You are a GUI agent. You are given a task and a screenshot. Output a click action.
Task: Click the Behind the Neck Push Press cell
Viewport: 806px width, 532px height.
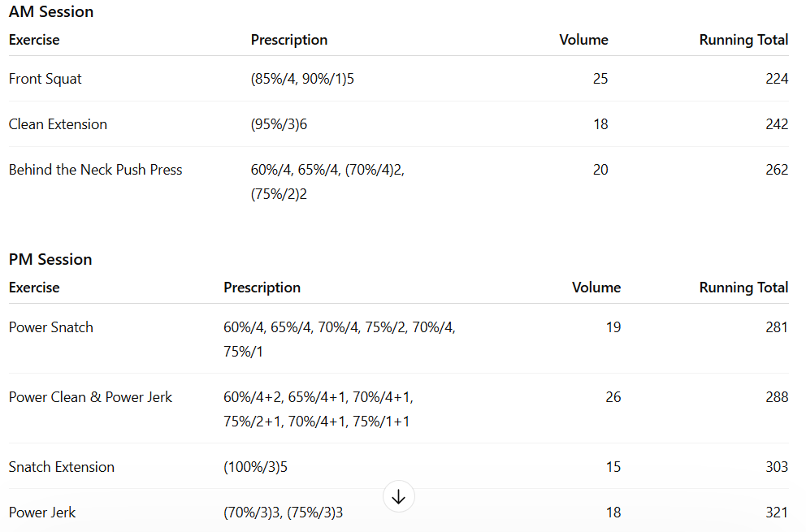tap(95, 170)
